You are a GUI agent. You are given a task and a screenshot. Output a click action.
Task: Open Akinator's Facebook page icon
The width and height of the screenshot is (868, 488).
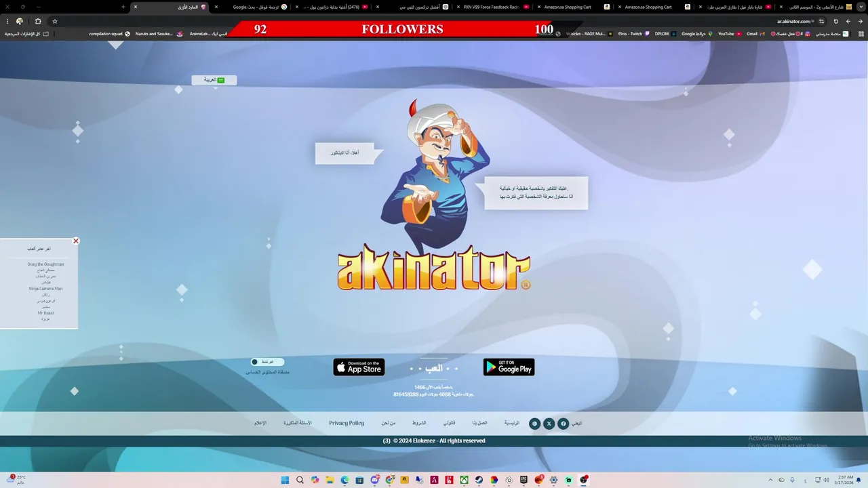[x=563, y=424]
